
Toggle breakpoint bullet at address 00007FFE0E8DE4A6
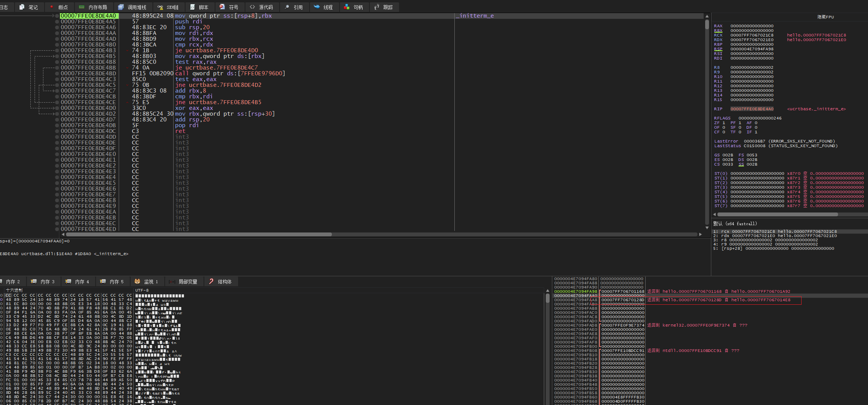tap(57, 27)
